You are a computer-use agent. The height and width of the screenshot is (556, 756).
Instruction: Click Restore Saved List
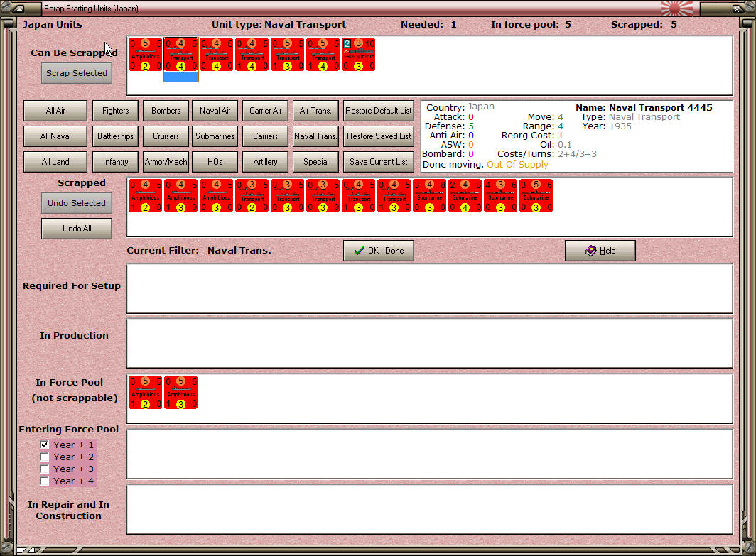379,136
